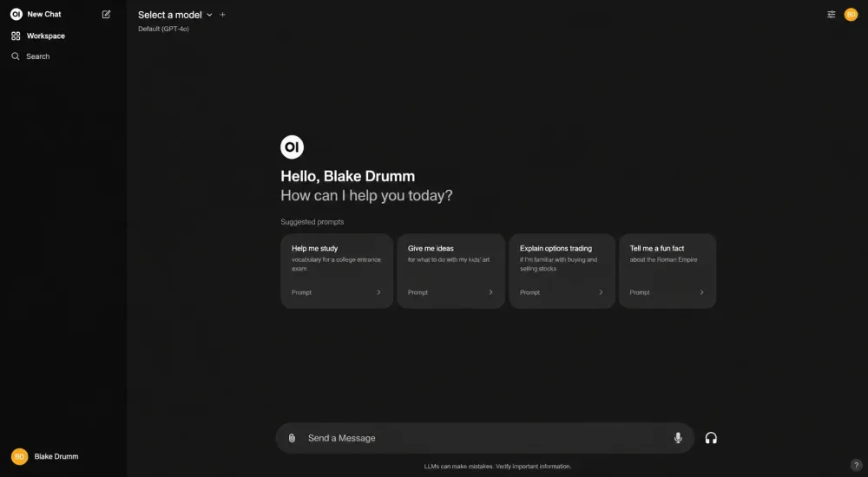
Task: Select the Help me study prompt card
Action: coord(337,271)
